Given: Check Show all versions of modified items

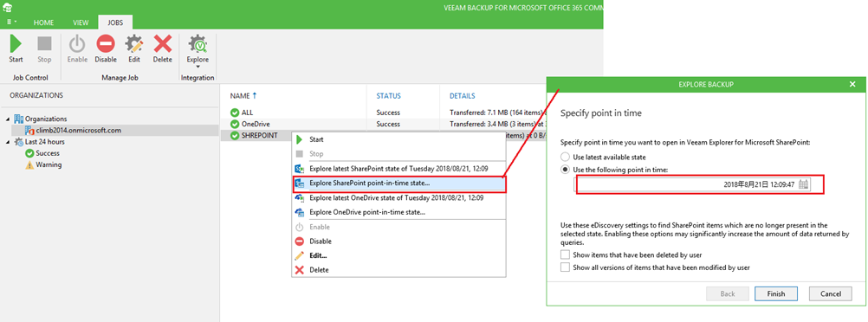Looking at the screenshot, I should (x=565, y=267).
